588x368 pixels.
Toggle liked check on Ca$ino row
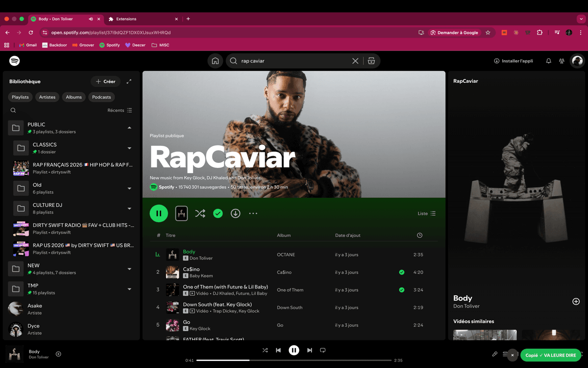[x=401, y=272]
